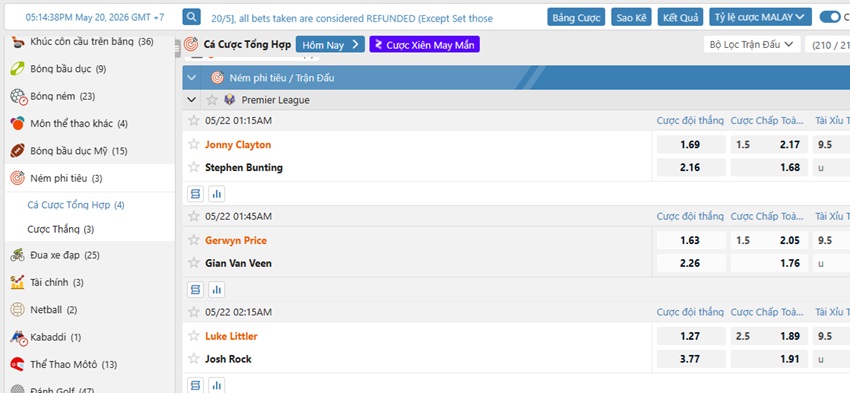This screenshot has height=393, width=850.
Task: Click the sidebar scrollbar handle
Action: click(x=177, y=49)
